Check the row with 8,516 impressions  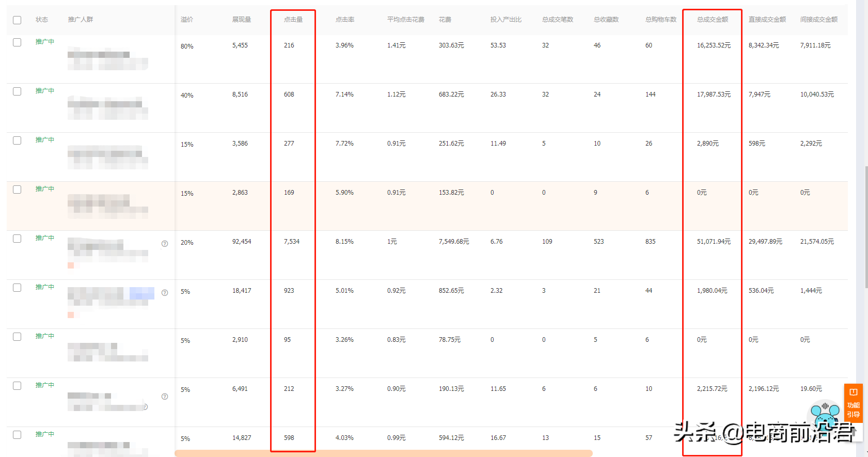click(x=17, y=91)
